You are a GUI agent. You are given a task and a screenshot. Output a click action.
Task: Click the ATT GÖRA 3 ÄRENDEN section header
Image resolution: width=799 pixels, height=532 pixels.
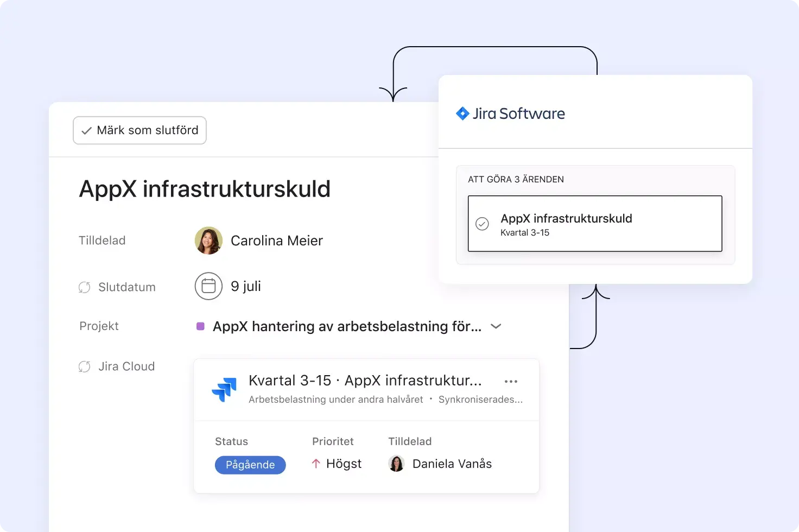click(x=516, y=179)
